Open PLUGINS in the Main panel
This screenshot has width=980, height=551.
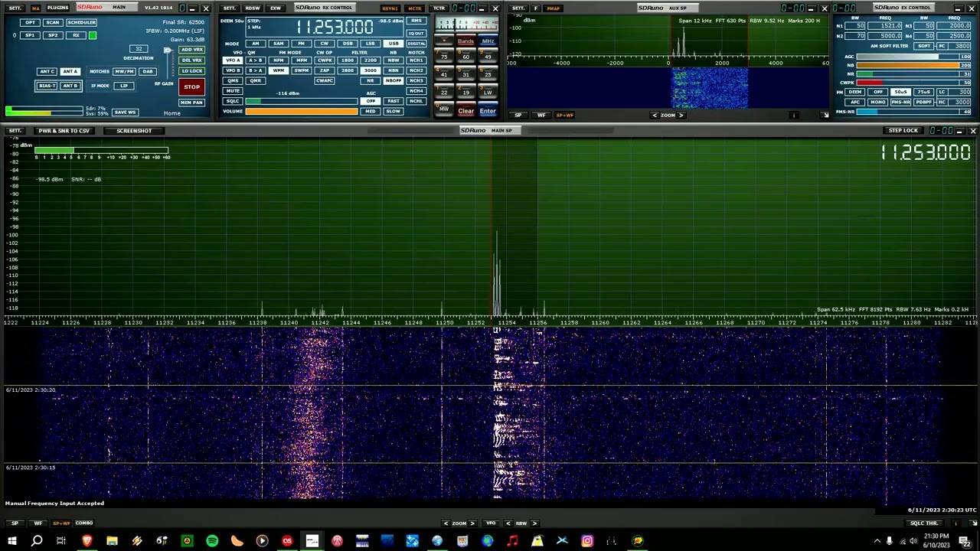pos(57,8)
